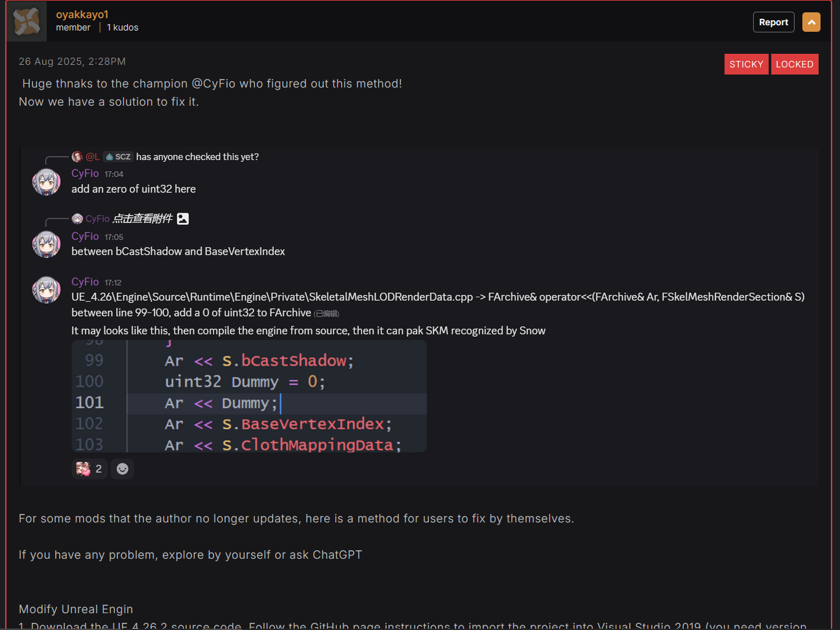Click 'For some mods that the author' sentence
Image resolution: width=840 pixels, height=630 pixels.
(x=296, y=519)
